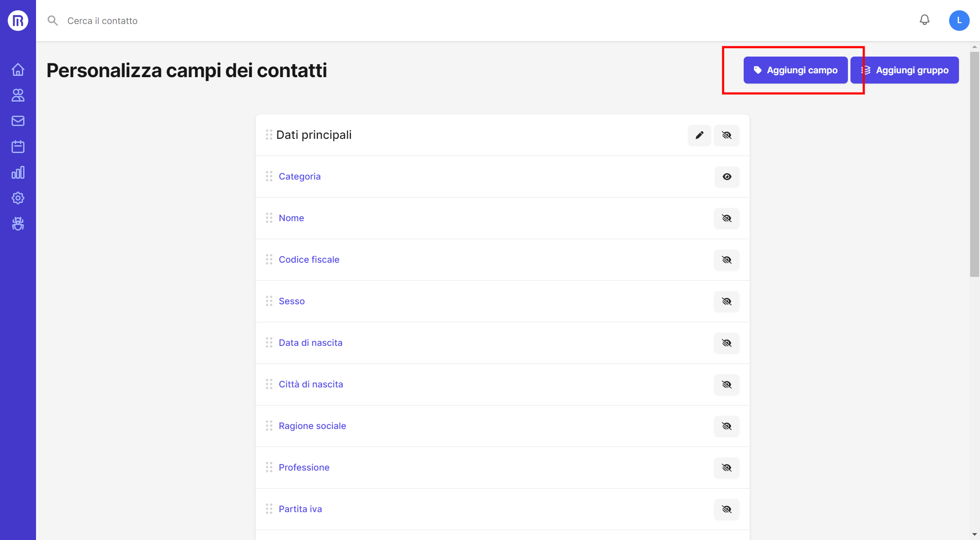This screenshot has width=980, height=540.
Task: Toggle visibility of the Codice fiscale field
Action: 727,260
